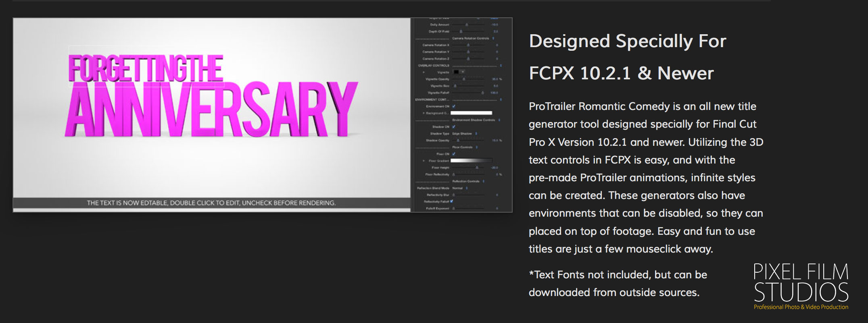Image resolution: width=868 pixels, height=323 pixels.
Task: Click the 'Designed Specially For' heading
Action: click(628, 41)
